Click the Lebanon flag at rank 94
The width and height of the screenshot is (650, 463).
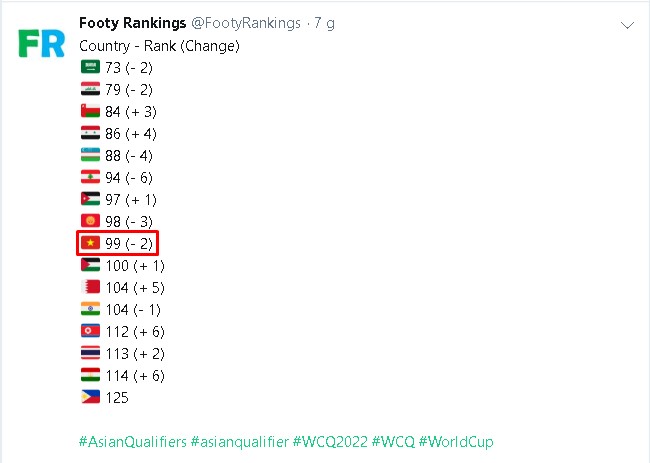[90, 177]
